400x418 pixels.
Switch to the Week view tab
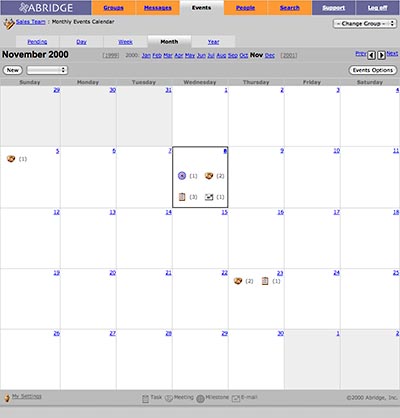point(125,42)
